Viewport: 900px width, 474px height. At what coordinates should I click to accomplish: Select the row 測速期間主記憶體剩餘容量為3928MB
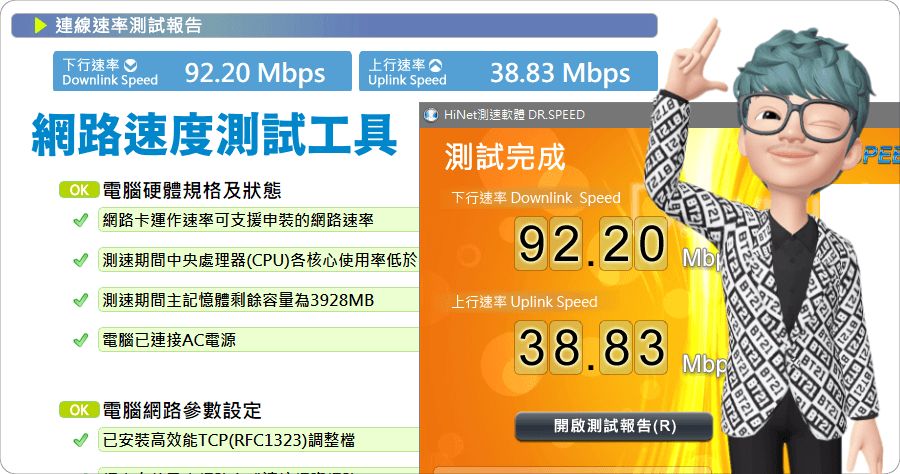click(x=259, y=300)
